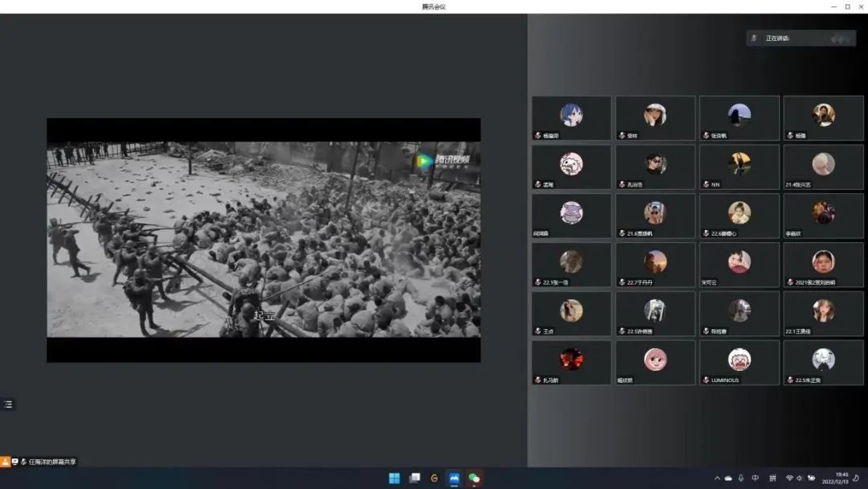Toggle the 拼 pinyin input mode indicator
This screenshot has width=868, height=489.
[x=772, y=478]
